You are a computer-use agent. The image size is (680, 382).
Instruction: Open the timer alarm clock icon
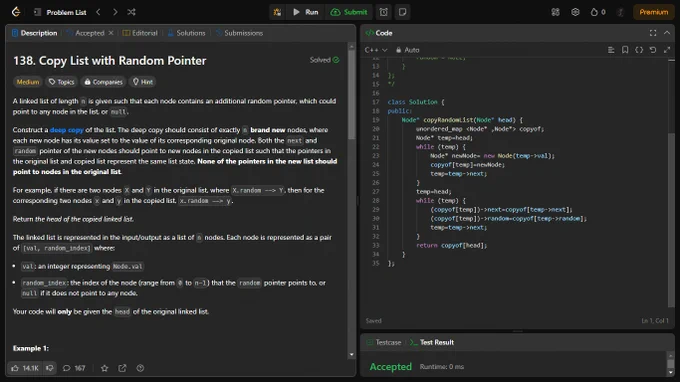coord(384,12)
